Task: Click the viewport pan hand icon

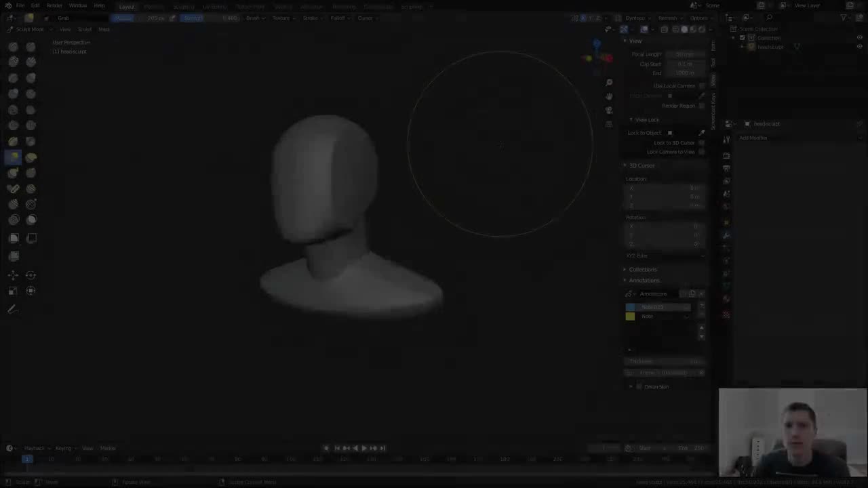Action: coord(609,96)
